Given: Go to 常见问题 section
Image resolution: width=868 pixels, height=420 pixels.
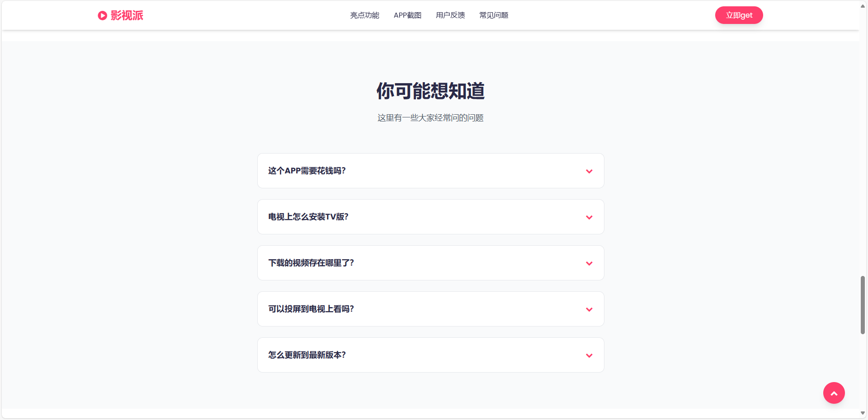Looking at the screenshot, I should [x=494, y=15].
